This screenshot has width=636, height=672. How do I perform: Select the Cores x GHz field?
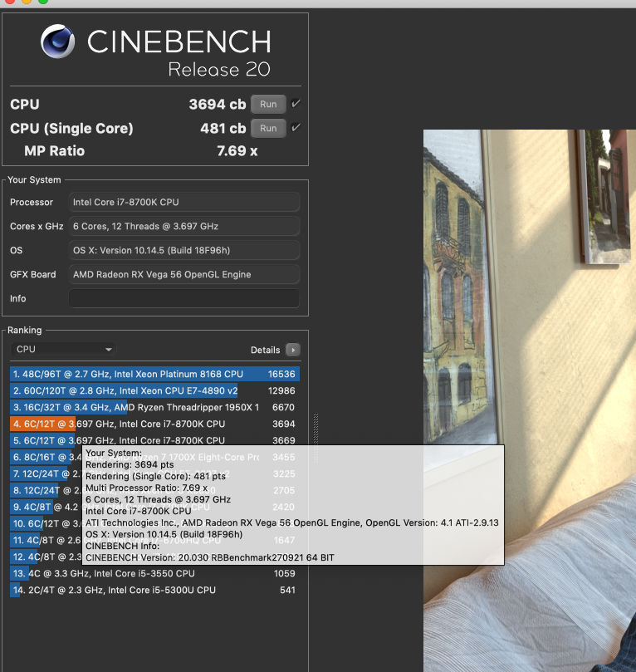(x=184, y=226)
